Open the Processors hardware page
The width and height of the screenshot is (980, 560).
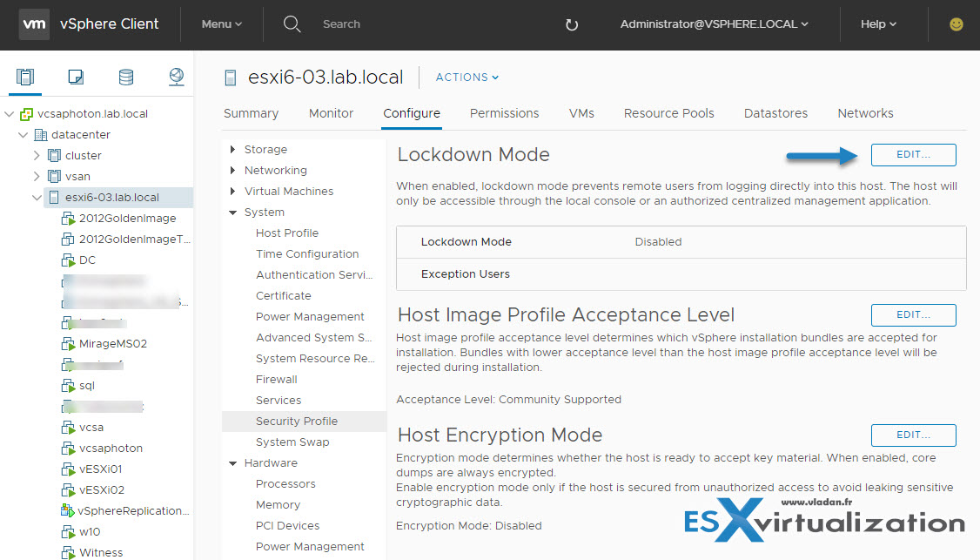point(285,484)
